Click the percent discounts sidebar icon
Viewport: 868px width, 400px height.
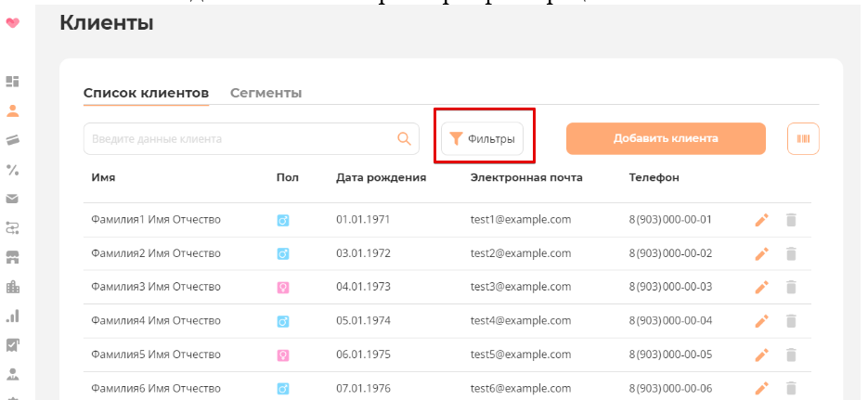click(13, 170)
